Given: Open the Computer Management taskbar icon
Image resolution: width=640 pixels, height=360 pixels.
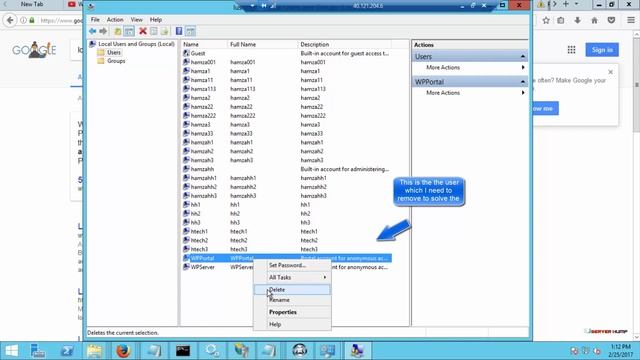Looking at the screenshot, I should coord(358,351).
